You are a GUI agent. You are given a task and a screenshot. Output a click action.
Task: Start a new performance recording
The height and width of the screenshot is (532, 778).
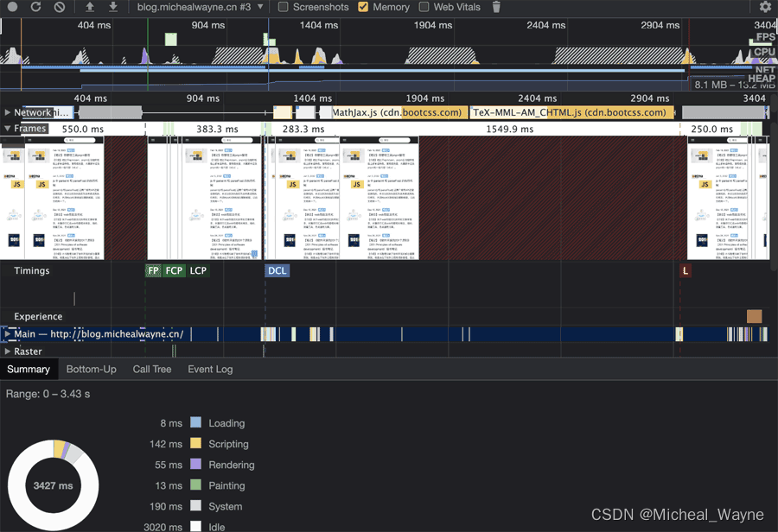click(x=12, y=7)
